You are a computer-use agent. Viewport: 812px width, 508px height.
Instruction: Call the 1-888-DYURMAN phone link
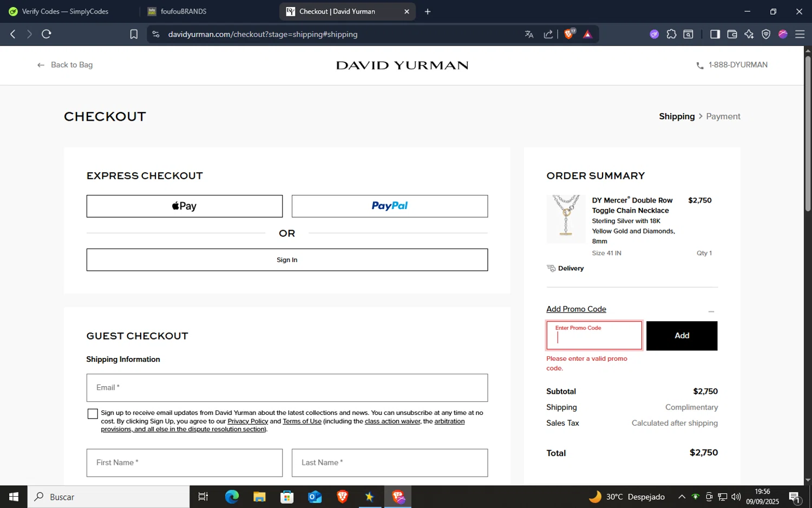click(738, 65)
